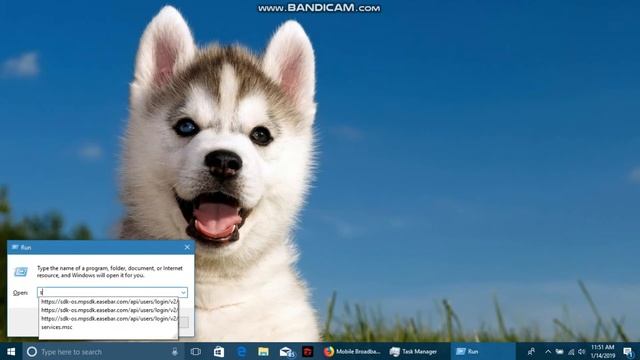Click the Run icon in the dialog title bar
Viewport: 640px width, 360px height.
click(x=15, y=247)
